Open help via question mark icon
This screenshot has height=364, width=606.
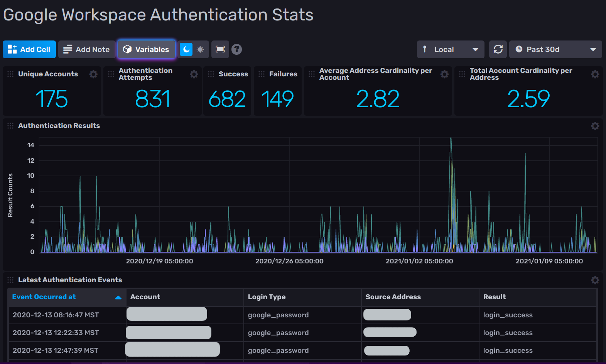[237, 49]
